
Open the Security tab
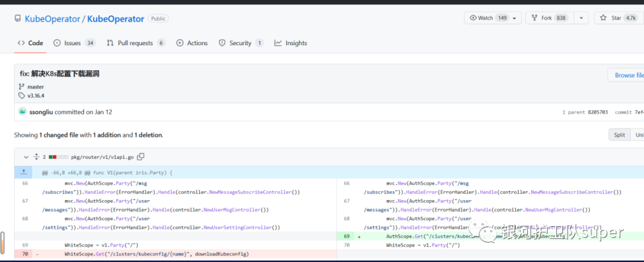pyautogui.click(x=241, y=43)
